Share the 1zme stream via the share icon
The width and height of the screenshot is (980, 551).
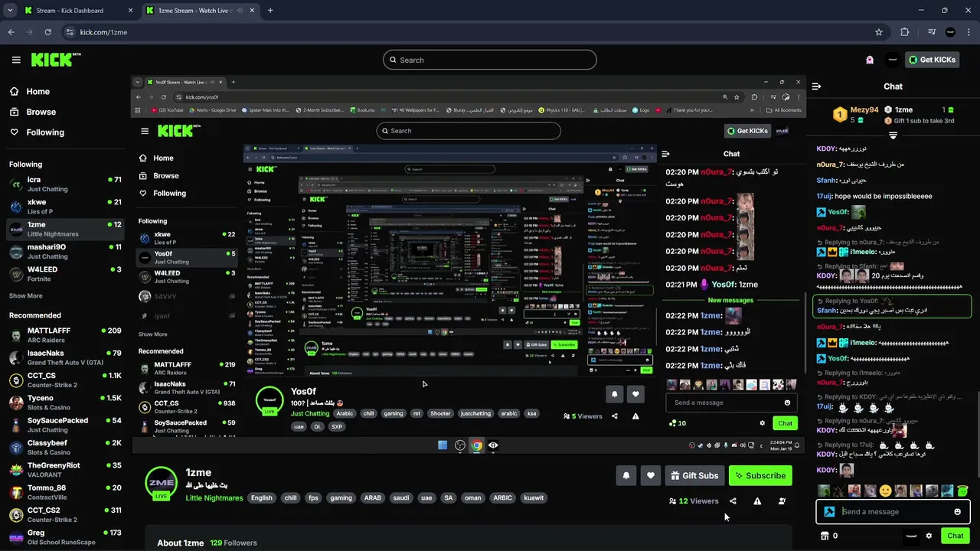click(733, 501)
